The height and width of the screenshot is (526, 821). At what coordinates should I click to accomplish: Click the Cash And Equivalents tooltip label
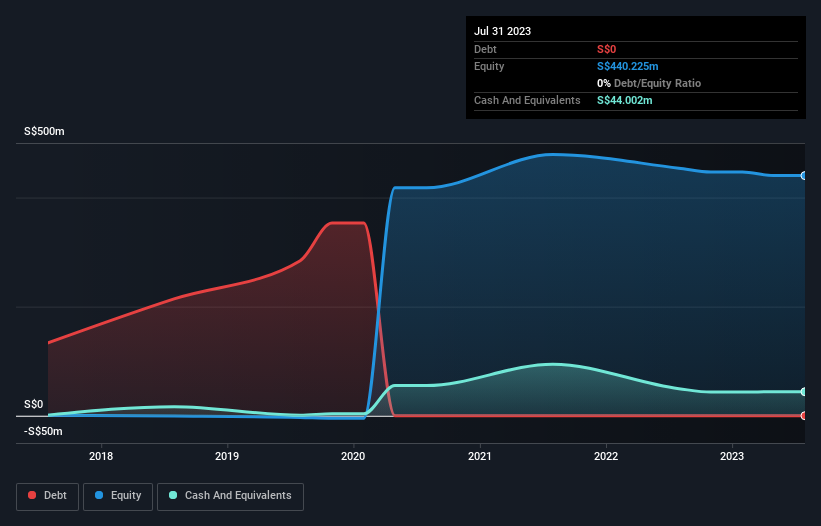[x=527, y=100]
